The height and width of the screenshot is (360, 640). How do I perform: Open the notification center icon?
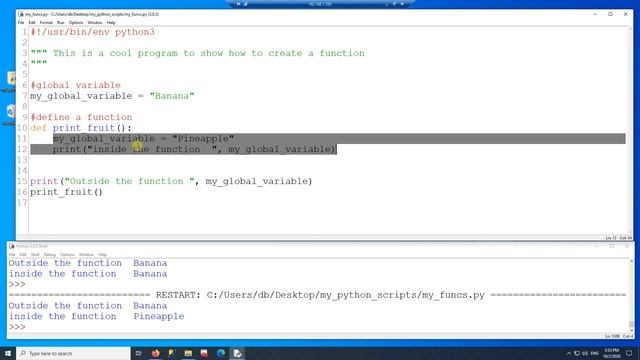pyautogui.click(x=629, y=353)
